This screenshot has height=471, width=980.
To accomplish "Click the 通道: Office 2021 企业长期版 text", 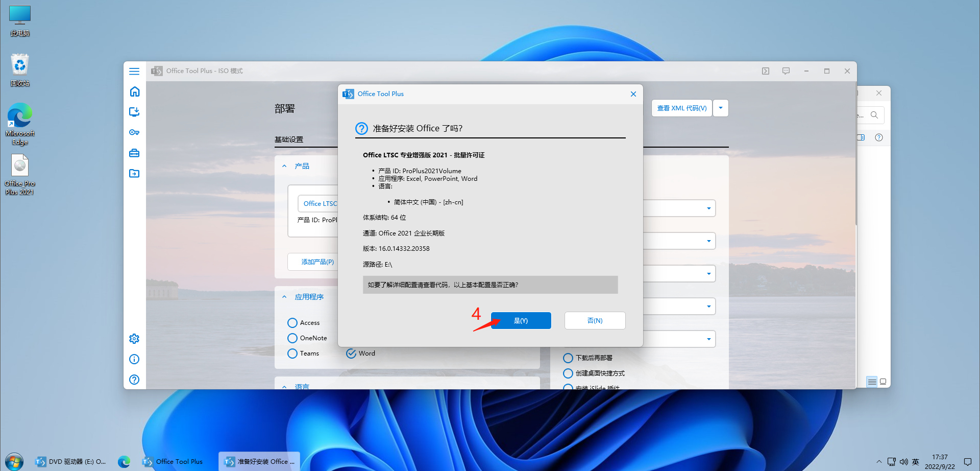I will 404,233.
